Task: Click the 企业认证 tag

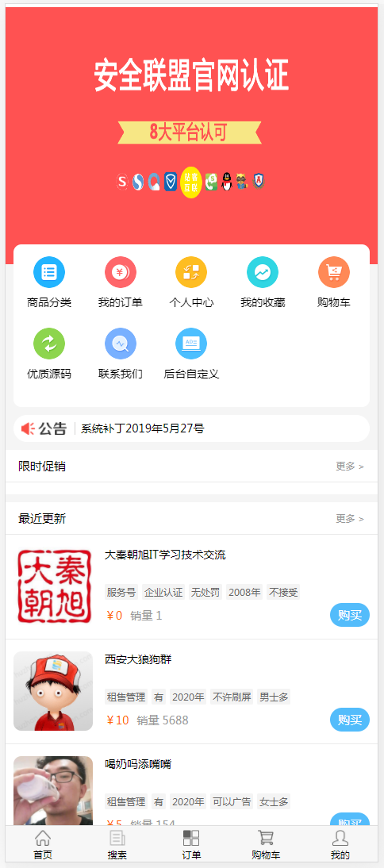Action: point(163,593)
